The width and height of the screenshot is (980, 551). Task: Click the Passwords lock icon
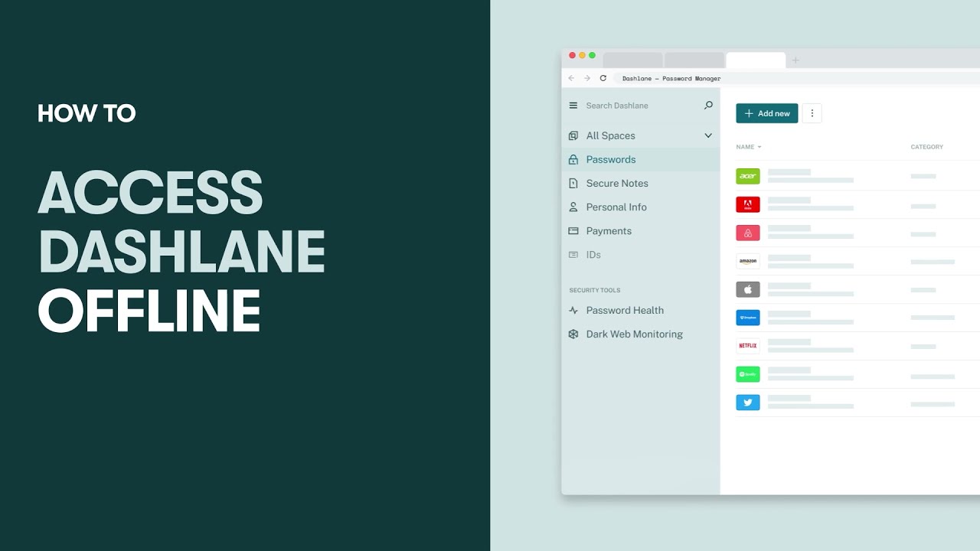[573, 159]
